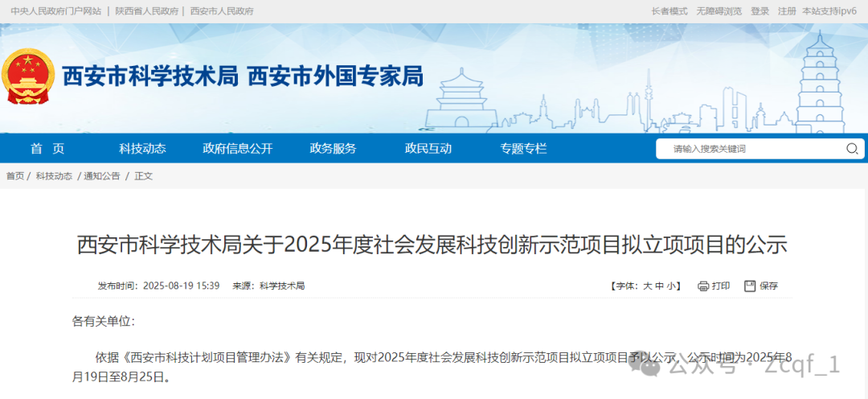Screen dimensions: 868x399
Task: Open the 专题专栏 navigation menu
Action: [x=523, y=149]
